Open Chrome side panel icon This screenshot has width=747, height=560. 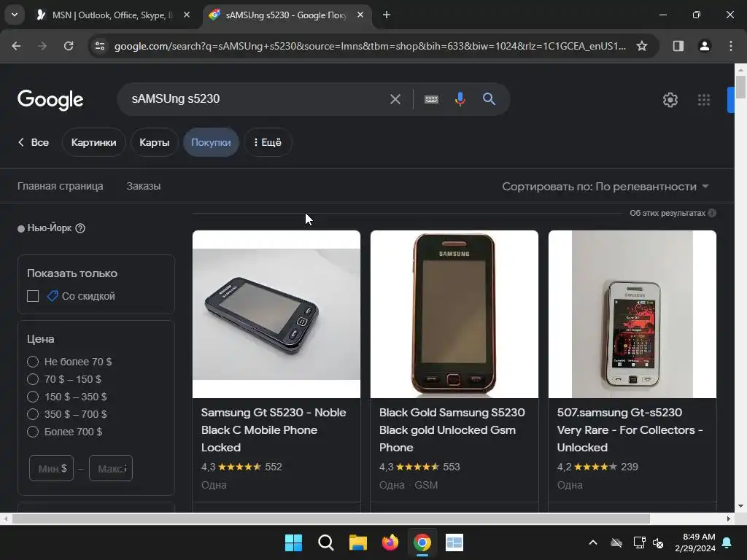[678, 46]
